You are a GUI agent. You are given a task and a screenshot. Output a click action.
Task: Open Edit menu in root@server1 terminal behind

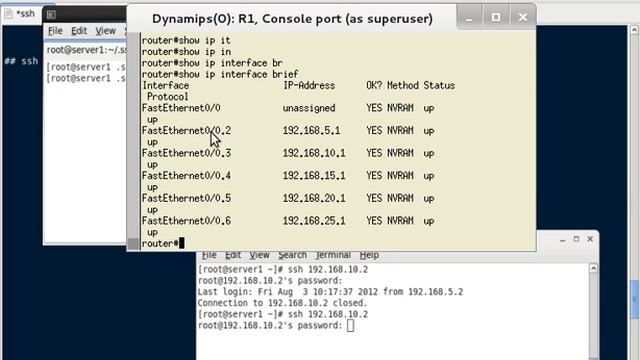click(x=79, y=31)
